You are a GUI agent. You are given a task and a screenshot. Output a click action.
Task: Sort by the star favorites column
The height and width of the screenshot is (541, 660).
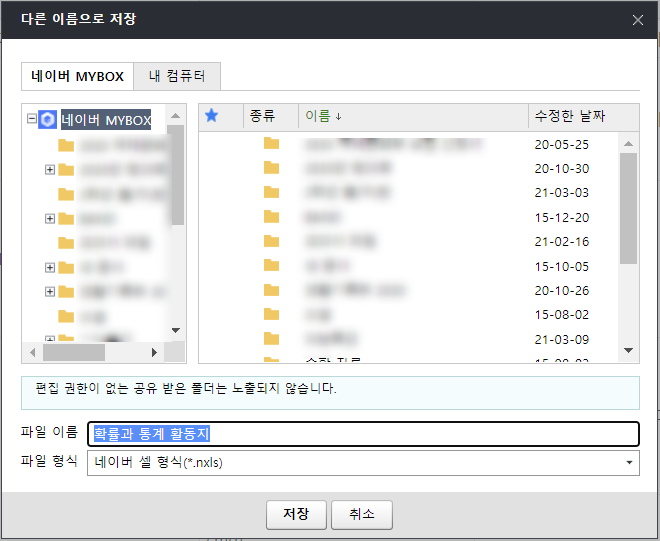[211, 115]
